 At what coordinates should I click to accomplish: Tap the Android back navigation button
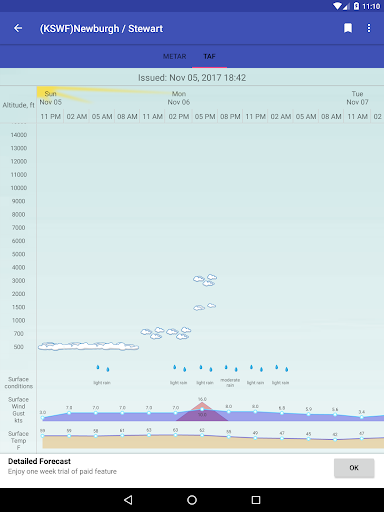[128, 500]
